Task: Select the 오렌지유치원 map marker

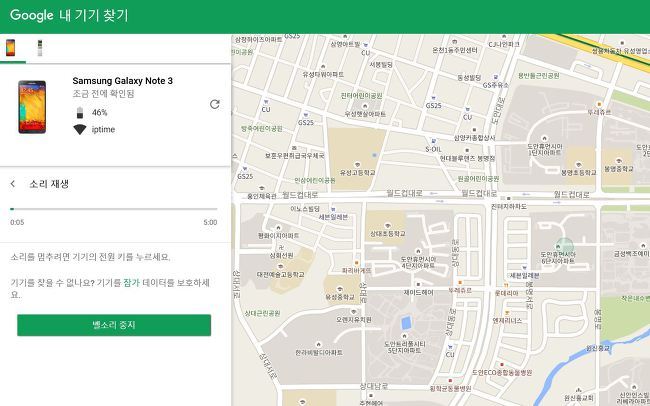Action: [354, 312]
